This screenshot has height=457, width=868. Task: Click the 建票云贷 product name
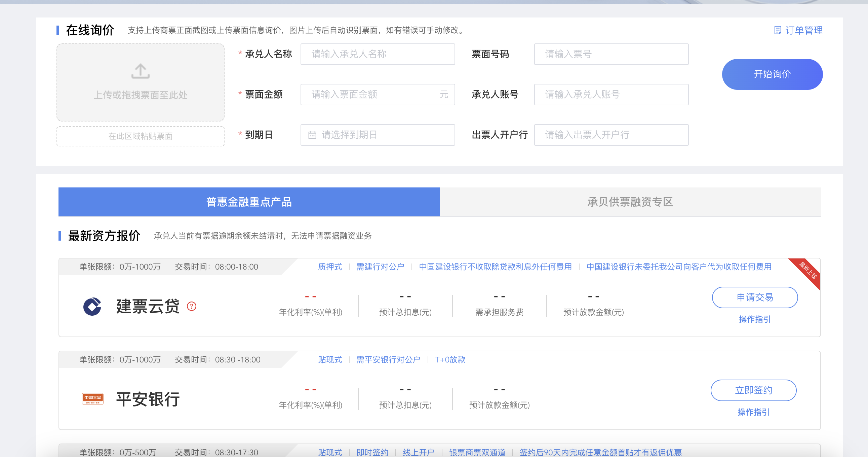(x=148, y=306)
